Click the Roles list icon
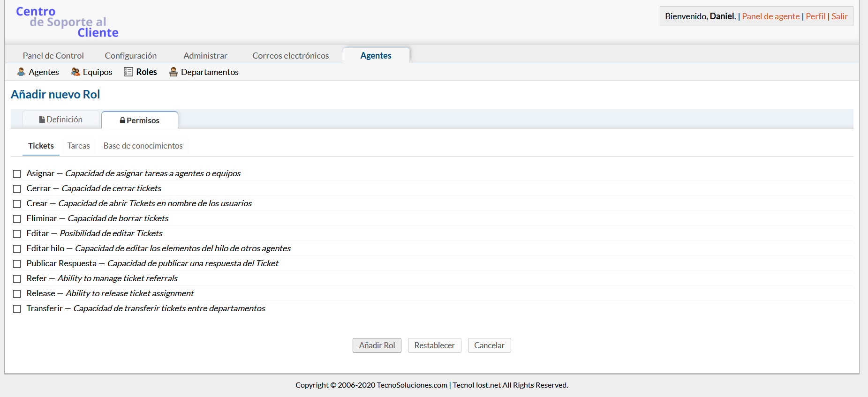Screen dimensions: 868x397 pyautogui.click(x=128, y=72)
